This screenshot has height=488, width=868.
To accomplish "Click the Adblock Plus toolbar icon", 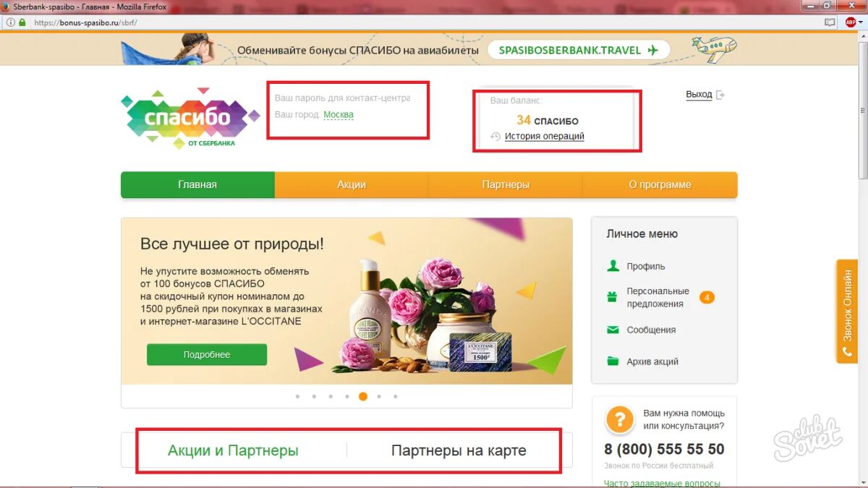I will coord(851,22).
